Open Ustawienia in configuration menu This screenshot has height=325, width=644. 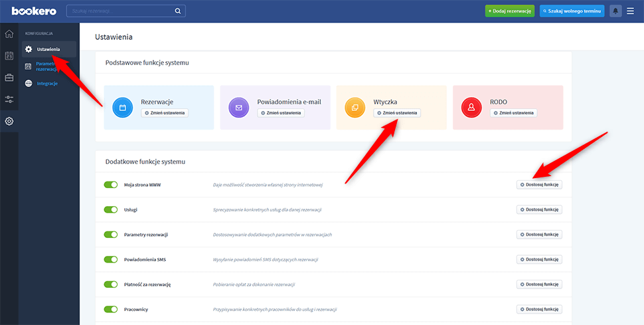click(49, 49)
